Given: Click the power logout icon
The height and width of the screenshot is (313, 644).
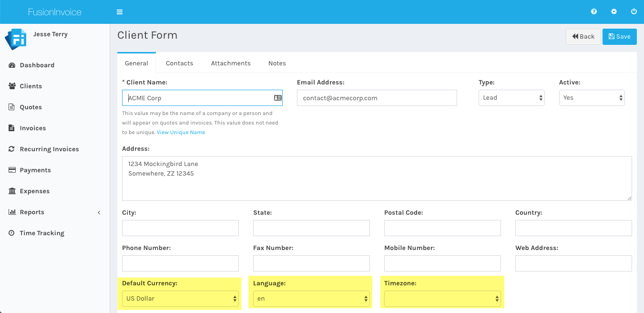Looking at the screenshot, I should pyautogui.click(x=634, y=12).
